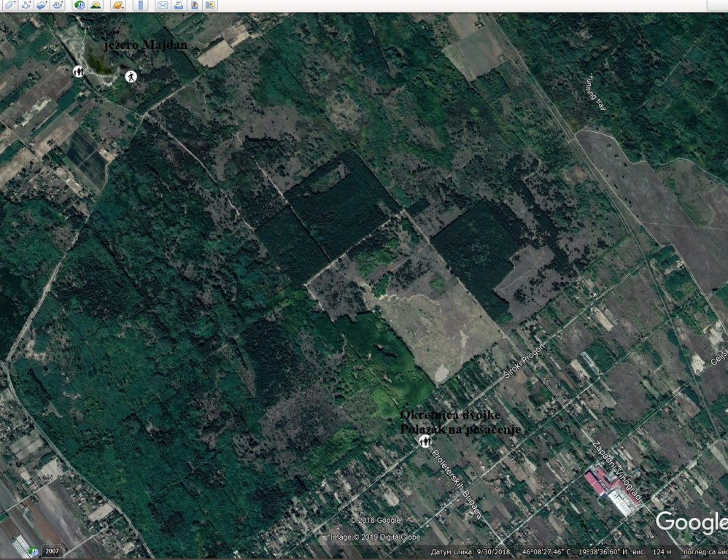Click green clock icon beside 2007 label
The image size is (728, 560).
click(34, 551)
